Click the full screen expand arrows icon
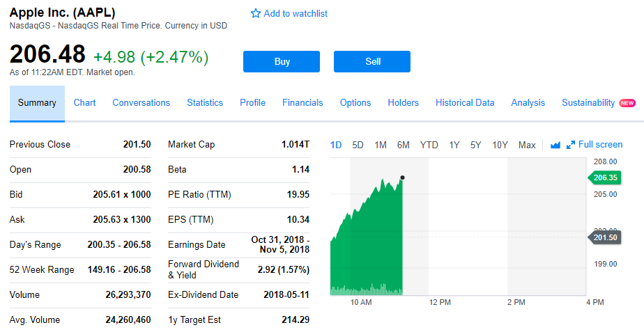Viewport: 644px width, 332px height. (571, 145)
